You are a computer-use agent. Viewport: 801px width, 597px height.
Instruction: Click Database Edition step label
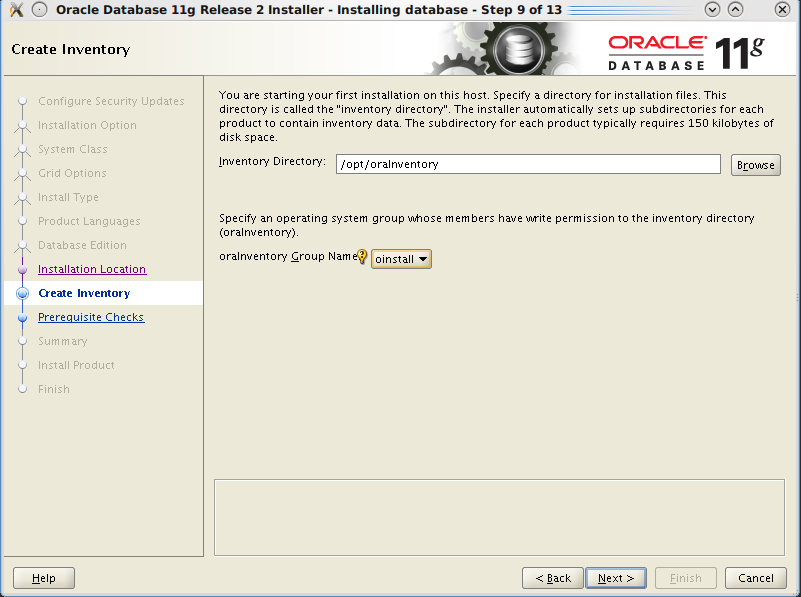click(82, 245)
